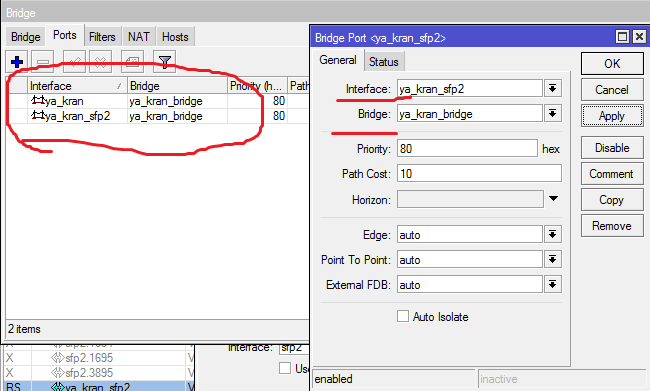
Task: Click the Bridge field showing ya_kran_bridge
Action: (x=470, y=114)
